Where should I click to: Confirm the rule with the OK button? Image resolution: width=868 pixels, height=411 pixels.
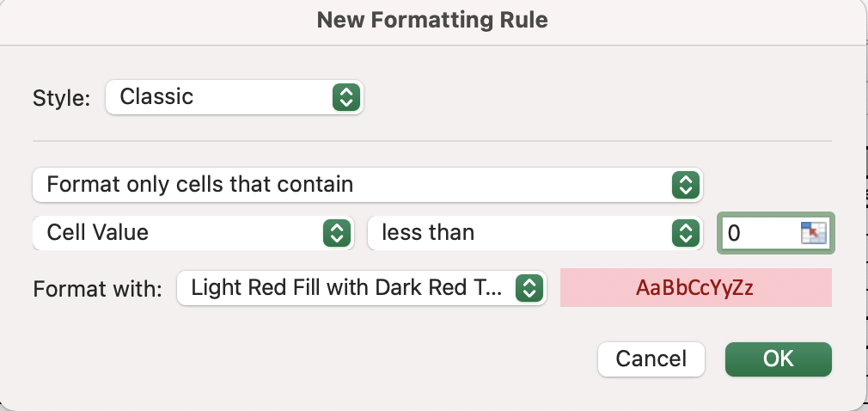(778, 359)
